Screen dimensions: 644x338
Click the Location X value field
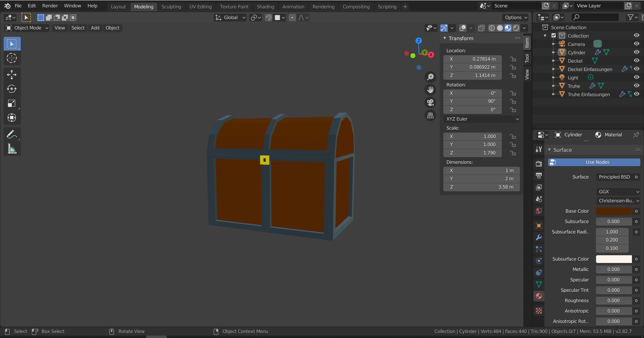point(473,59)
